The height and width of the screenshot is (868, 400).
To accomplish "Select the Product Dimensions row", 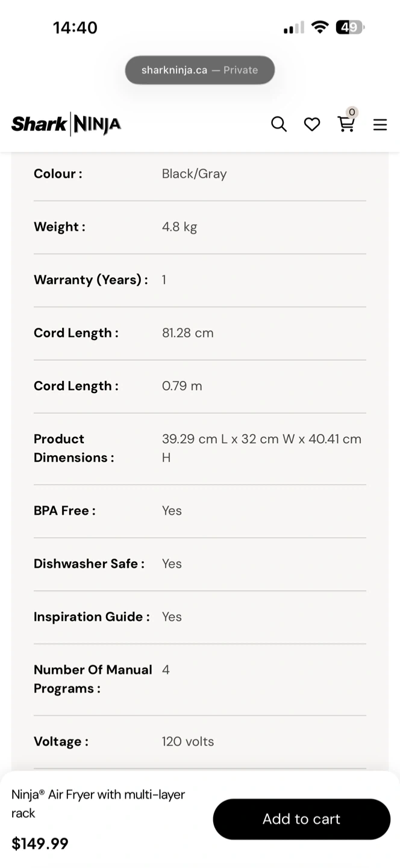I will tap(199, 448).
